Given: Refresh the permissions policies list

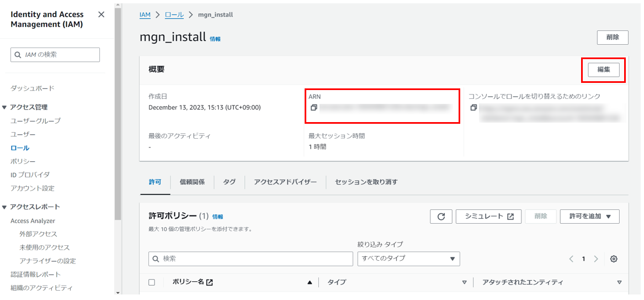Looking at the screenshot, I should (x=441, y=217).
